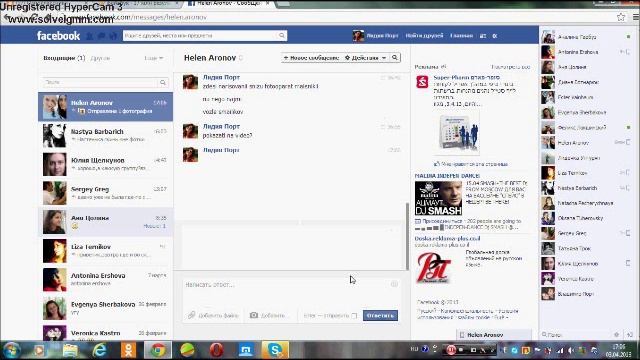Launch Internet Explorer from taskbar
The image size is (640, 360).
pos(99,350)
